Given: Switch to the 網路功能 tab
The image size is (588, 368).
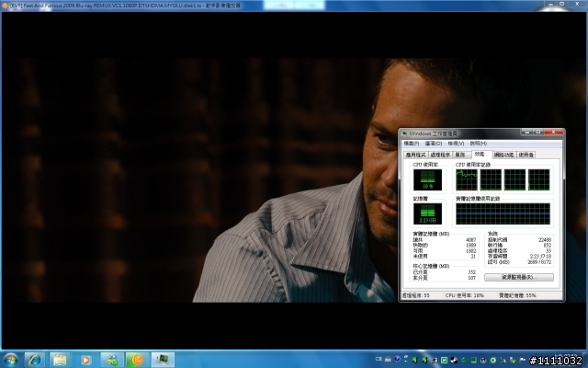Looking at the screenshot, I should click(x=504, y=155).
